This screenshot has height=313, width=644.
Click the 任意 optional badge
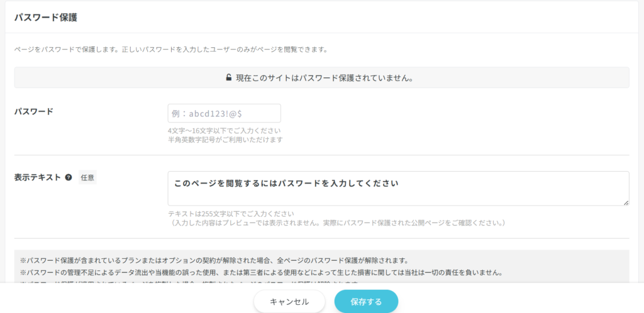point(87,178)
